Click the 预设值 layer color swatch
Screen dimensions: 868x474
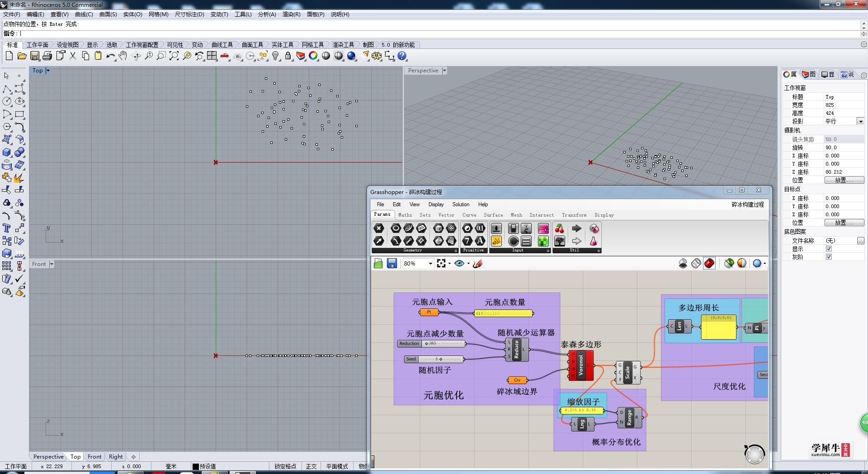pyautogui.click(x=196, y=466)
